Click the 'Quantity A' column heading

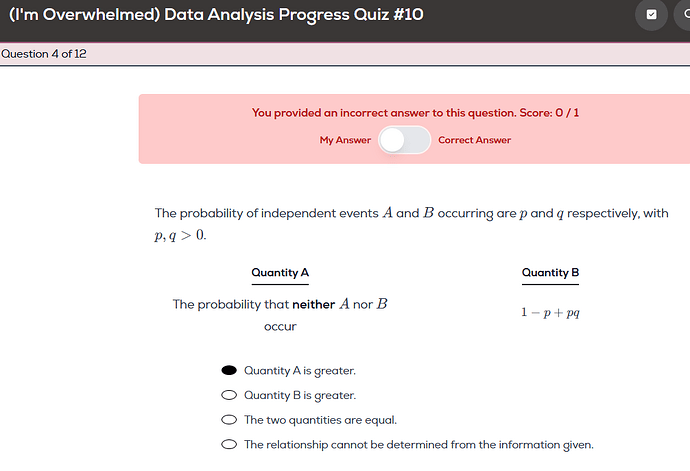(x=280, y=272)
